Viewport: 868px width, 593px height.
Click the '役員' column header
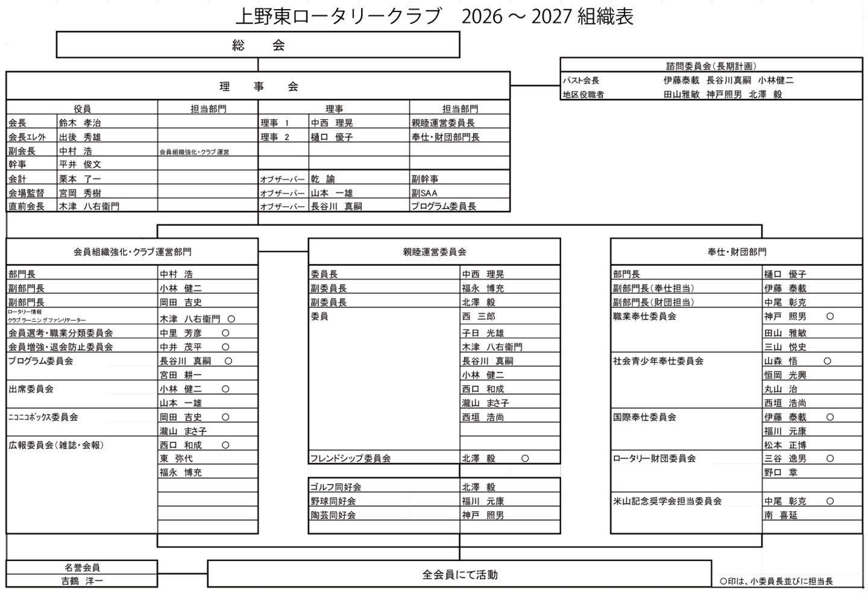[x=83, y=108]
